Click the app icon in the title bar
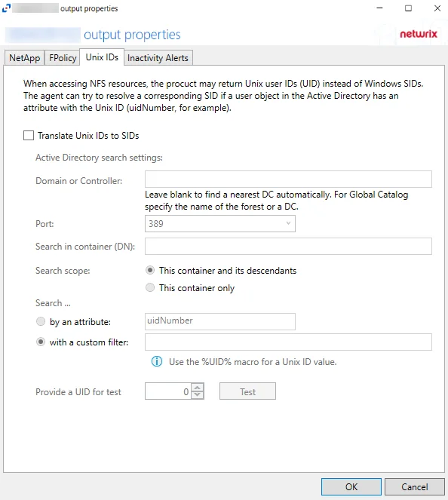This screenshot has height=500, width=448. pyautogui.click(x=6, y=8)
